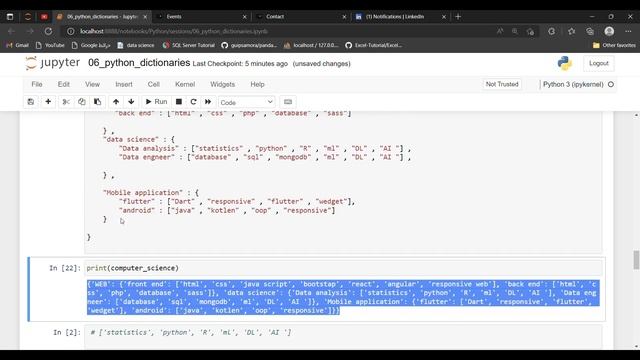Click the Jupyter logo

52,63
